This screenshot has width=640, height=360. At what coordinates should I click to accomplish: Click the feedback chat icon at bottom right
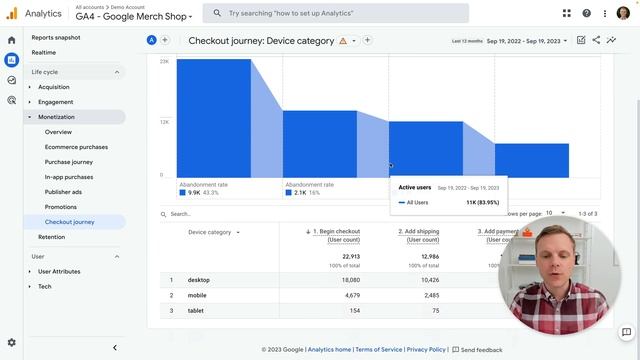(626, 332)
